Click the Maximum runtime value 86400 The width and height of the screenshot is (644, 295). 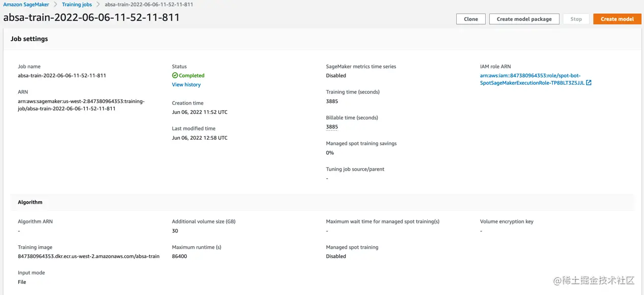[179, 256]
